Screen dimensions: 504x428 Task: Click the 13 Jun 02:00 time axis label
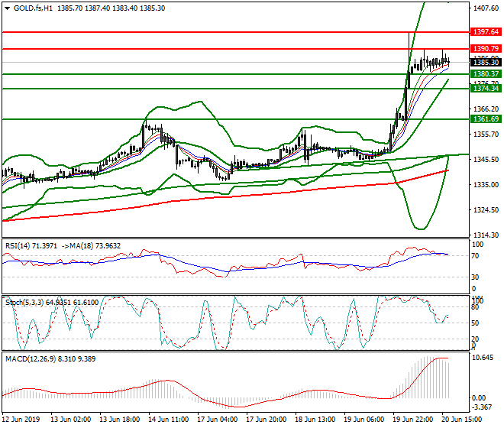[x=70, y=420]
